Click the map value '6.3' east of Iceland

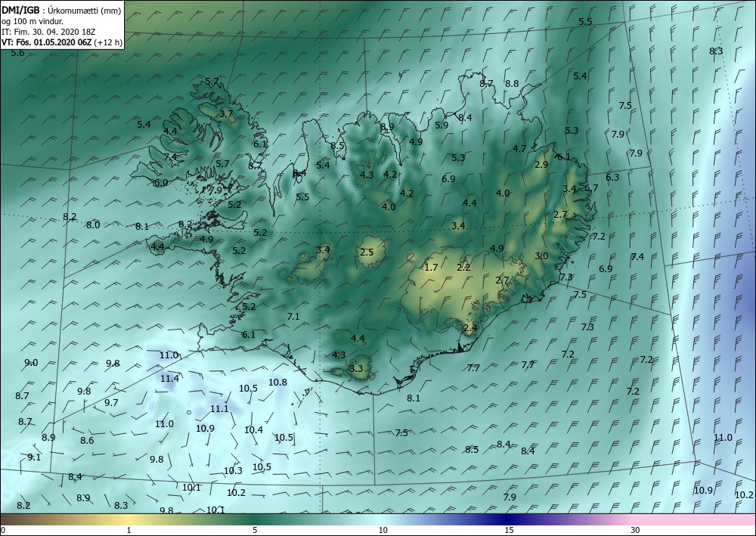point(612,178)
